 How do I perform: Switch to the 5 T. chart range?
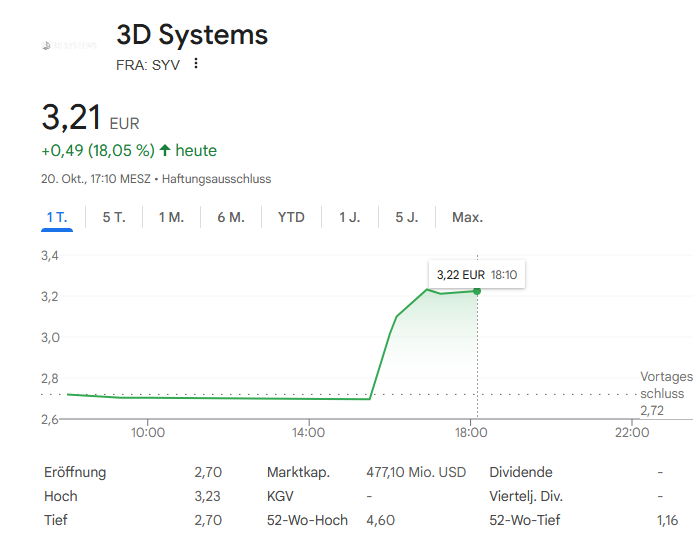[114, 217]
